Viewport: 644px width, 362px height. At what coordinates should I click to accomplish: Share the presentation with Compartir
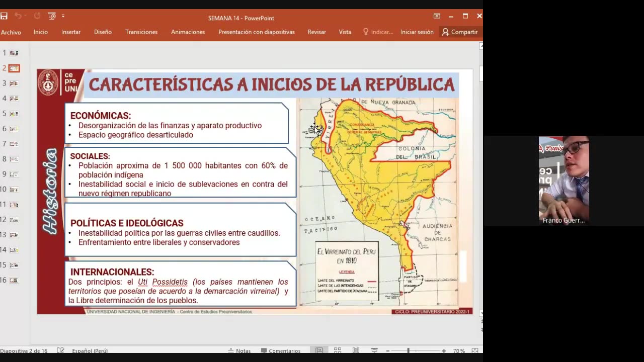point(460,32)
